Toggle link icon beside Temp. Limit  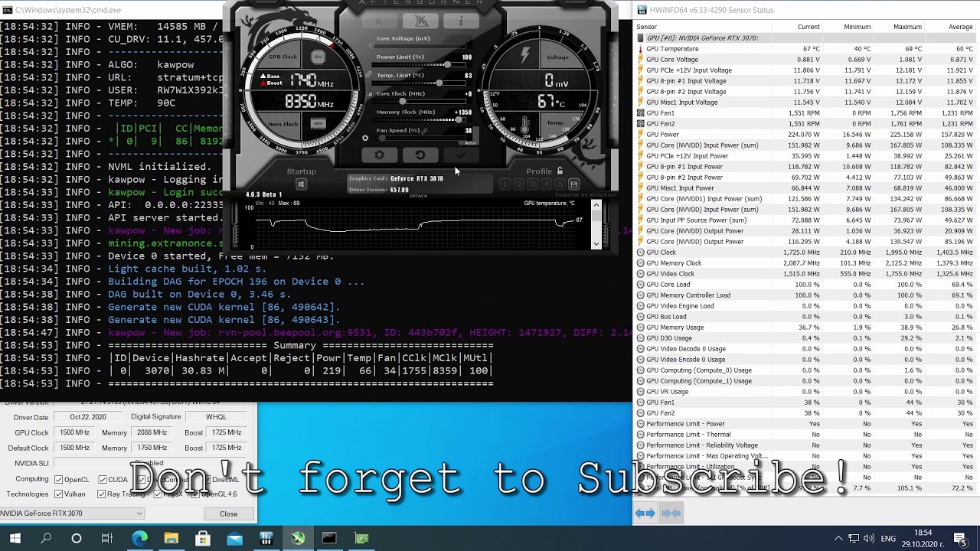coord(369,75)
